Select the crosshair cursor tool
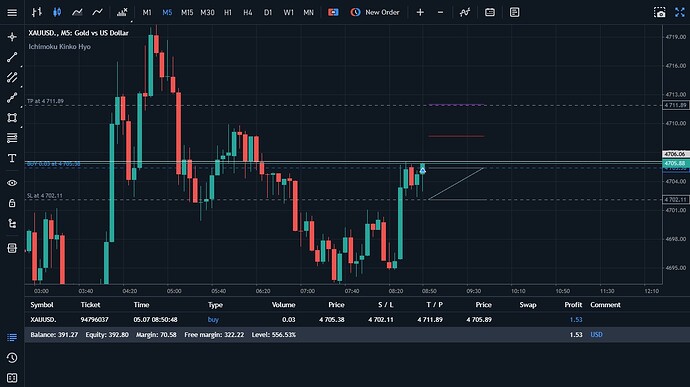Screen dimensions: 690x387 point(12,37)
